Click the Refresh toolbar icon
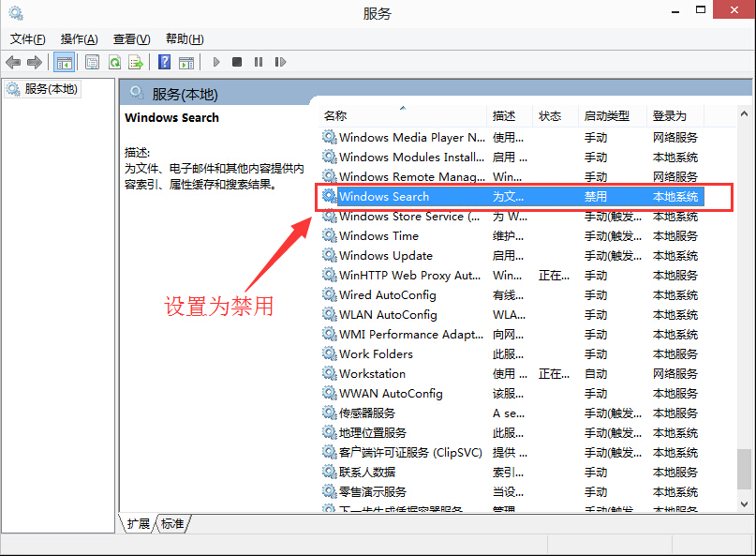Image resolution: width=756 pixels, height=556 pixels. [114, 62]
